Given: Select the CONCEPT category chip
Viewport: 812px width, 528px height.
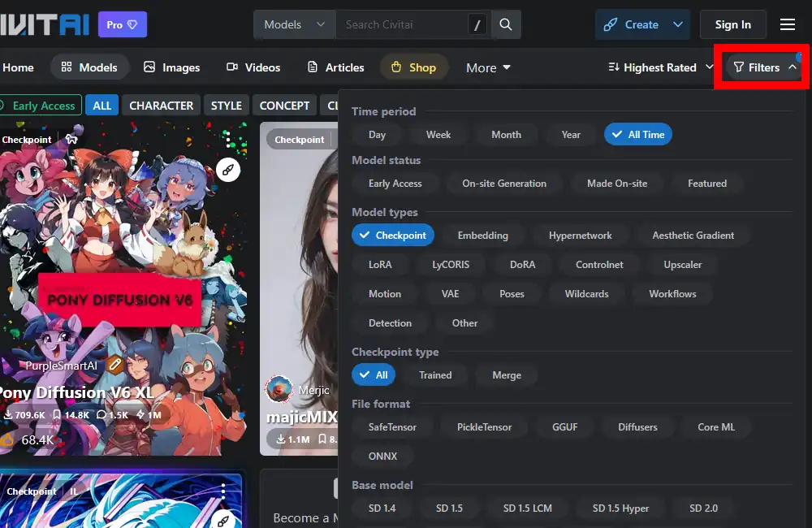Looking at the screenshot, I should click(284, 106).
